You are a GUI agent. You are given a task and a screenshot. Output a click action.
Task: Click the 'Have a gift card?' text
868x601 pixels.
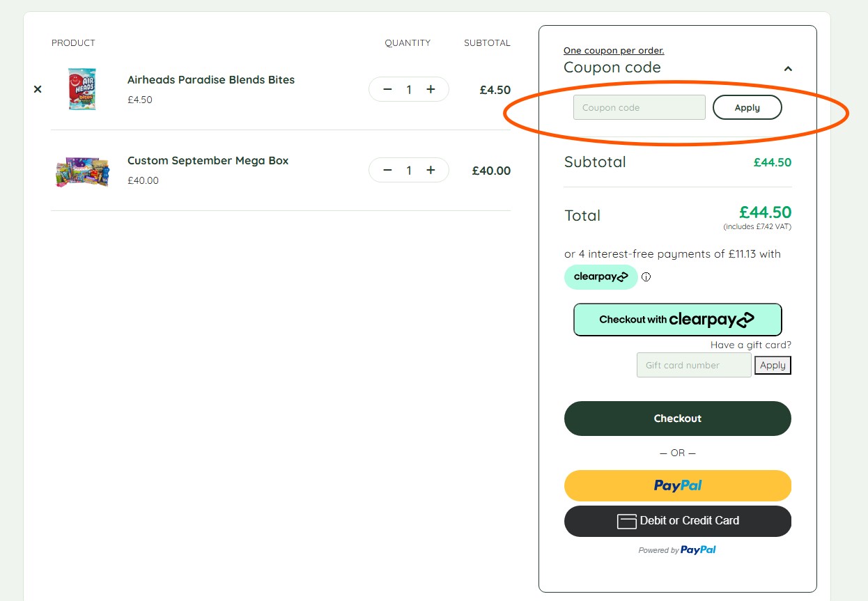click(751, 345)
